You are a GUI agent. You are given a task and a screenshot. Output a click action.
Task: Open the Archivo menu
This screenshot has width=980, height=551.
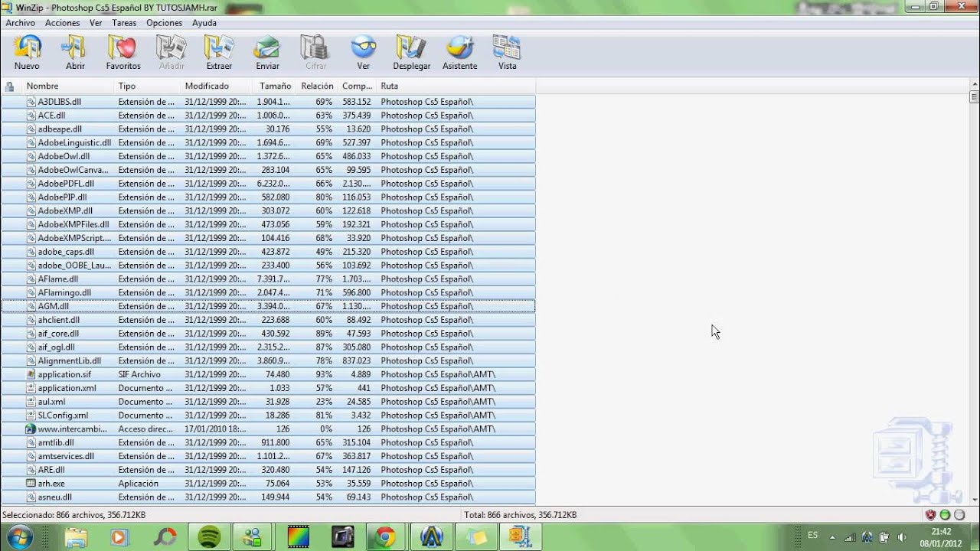click(x=21, y=23)
